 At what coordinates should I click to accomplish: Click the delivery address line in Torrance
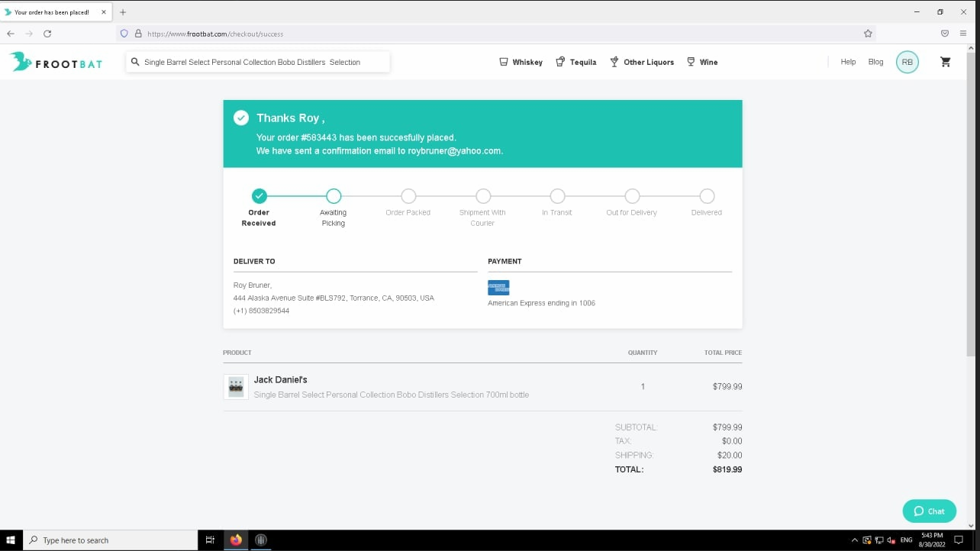[334, 298]
